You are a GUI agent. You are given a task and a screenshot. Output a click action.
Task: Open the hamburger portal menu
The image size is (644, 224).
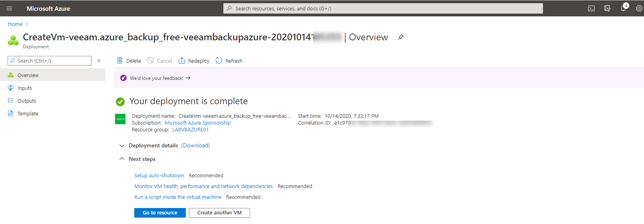(x=9, y=8)
